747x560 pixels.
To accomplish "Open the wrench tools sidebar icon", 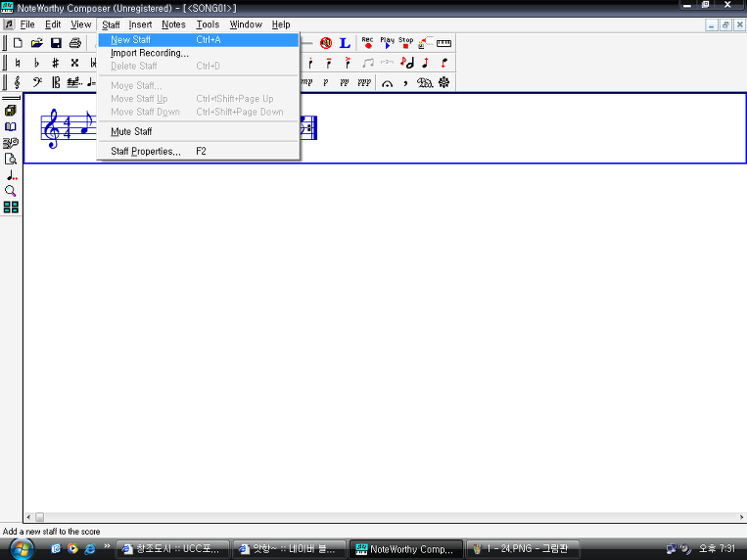I will click(x=11, y=143).
